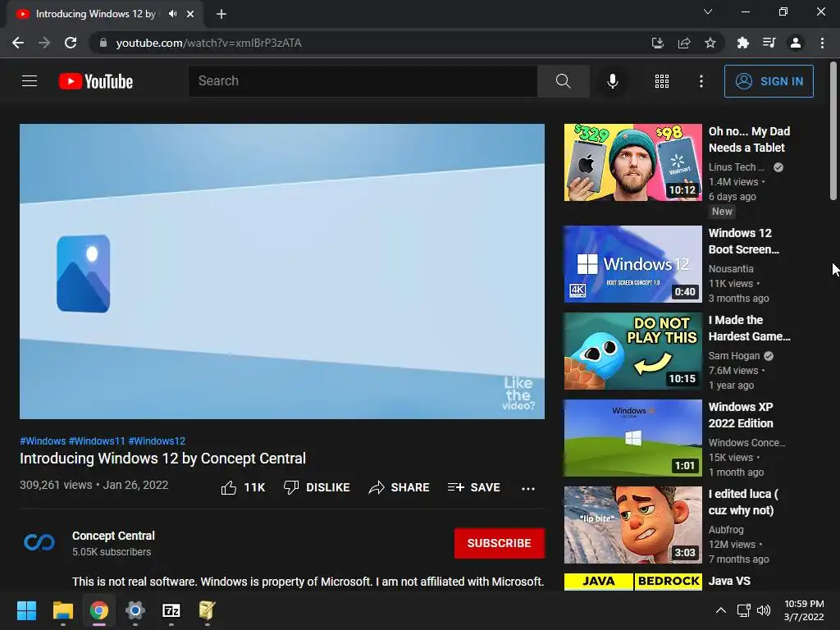
Task: Open the Windows Start menu
Action: (26, 610)
